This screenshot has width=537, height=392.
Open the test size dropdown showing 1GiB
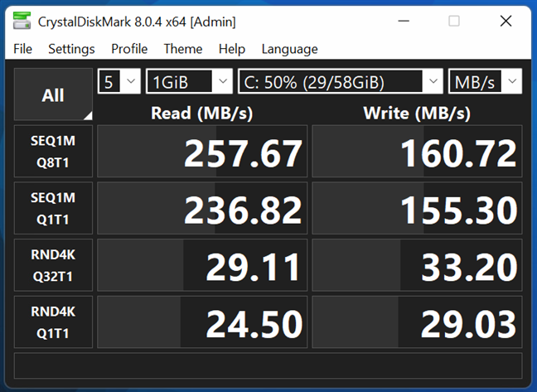[x=189, y=81]
